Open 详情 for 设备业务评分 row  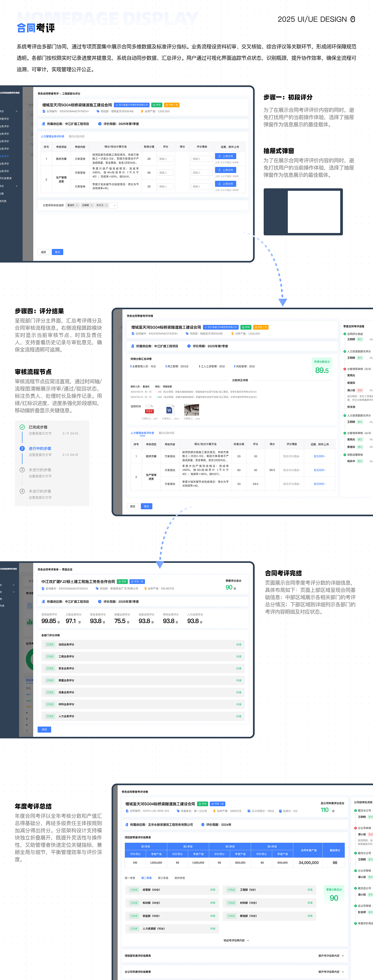click(x=239, y=693)
